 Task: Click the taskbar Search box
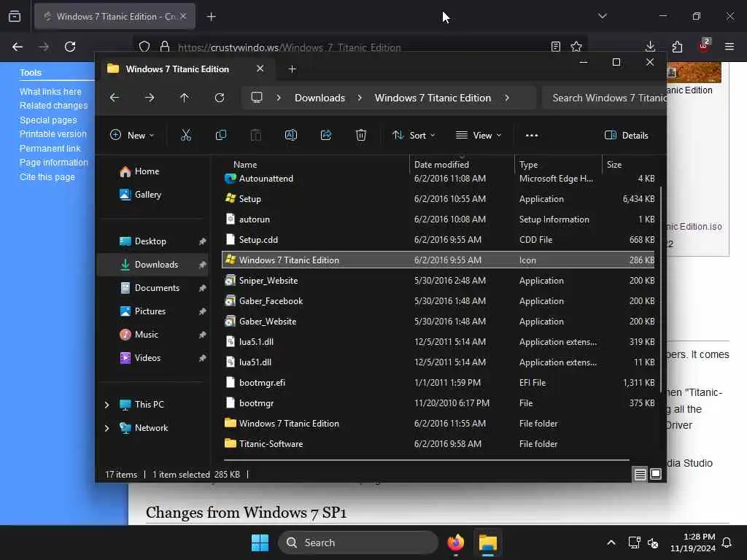[358, 542]
